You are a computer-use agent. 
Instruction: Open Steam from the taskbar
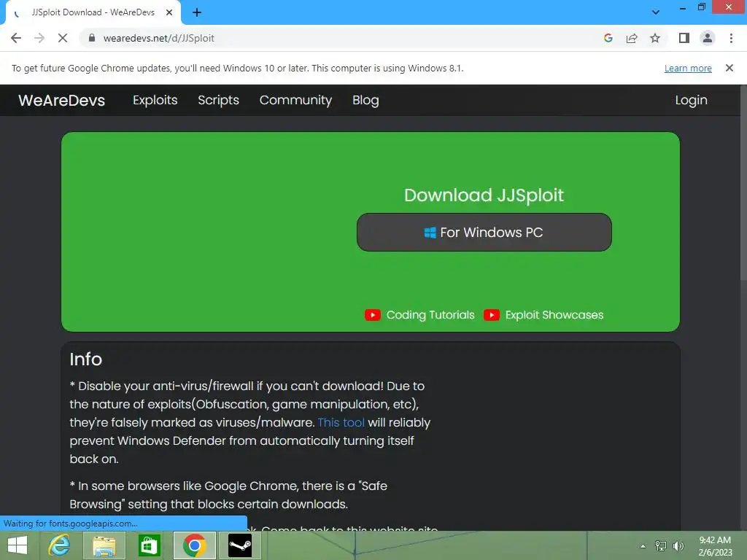tap(239, 545)
